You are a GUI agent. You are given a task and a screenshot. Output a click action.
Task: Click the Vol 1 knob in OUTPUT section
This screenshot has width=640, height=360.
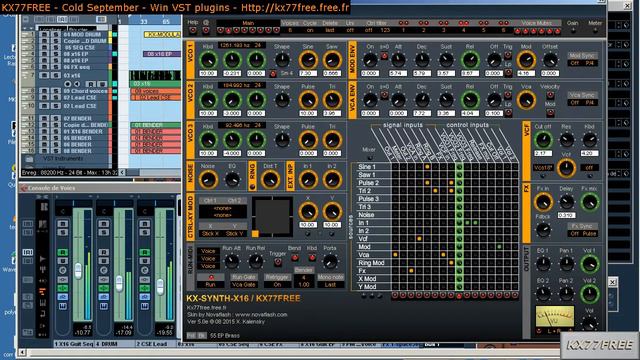[589, 264]
